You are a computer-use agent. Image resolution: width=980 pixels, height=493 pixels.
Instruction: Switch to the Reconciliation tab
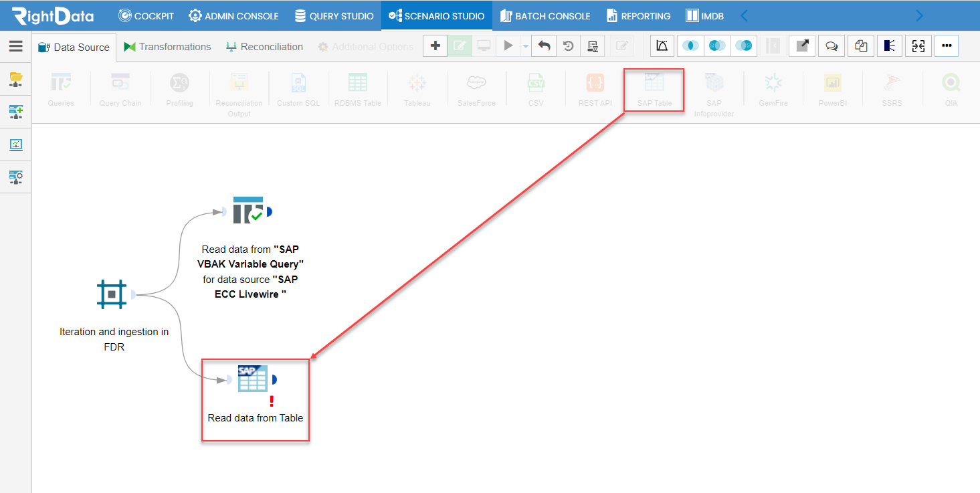click(x=264, y=47)
